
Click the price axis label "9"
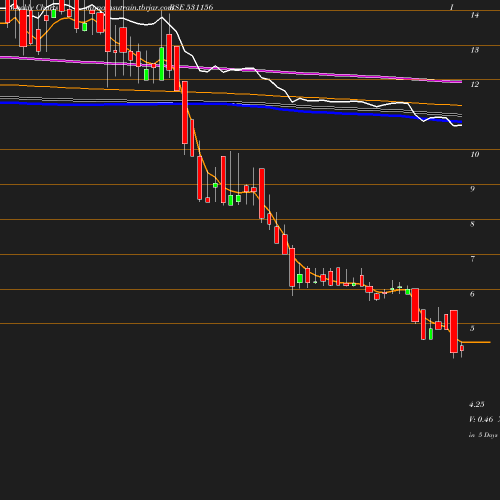[472, 189]
